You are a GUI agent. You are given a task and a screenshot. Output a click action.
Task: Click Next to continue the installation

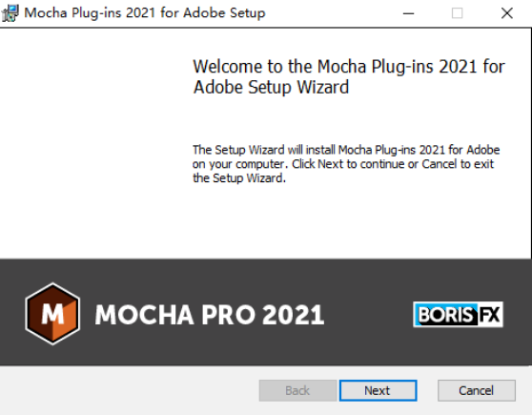[378, 390]
